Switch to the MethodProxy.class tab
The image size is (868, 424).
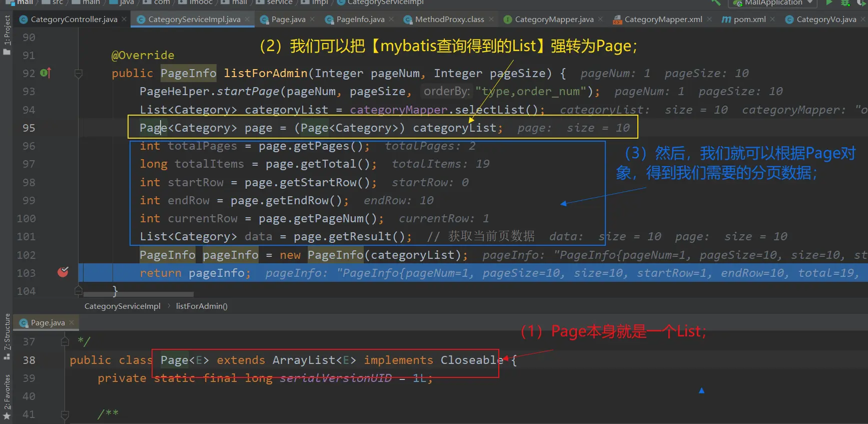449,20
